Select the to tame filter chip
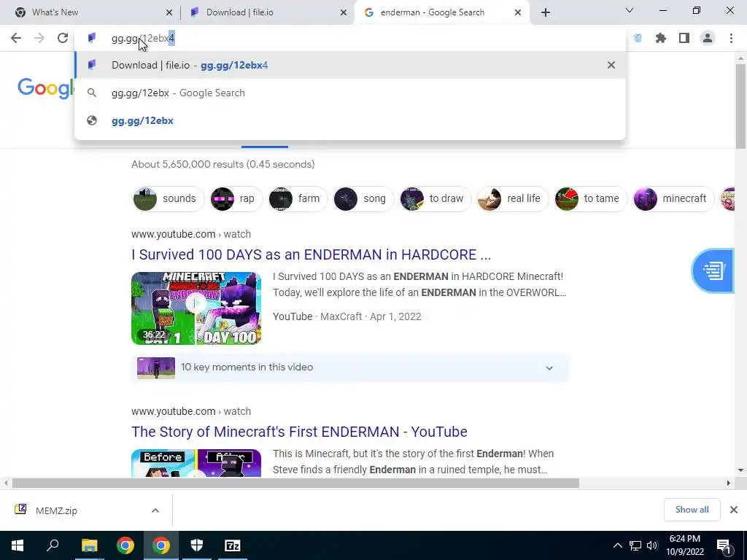 pyautogui.click(x=590, y=198)
